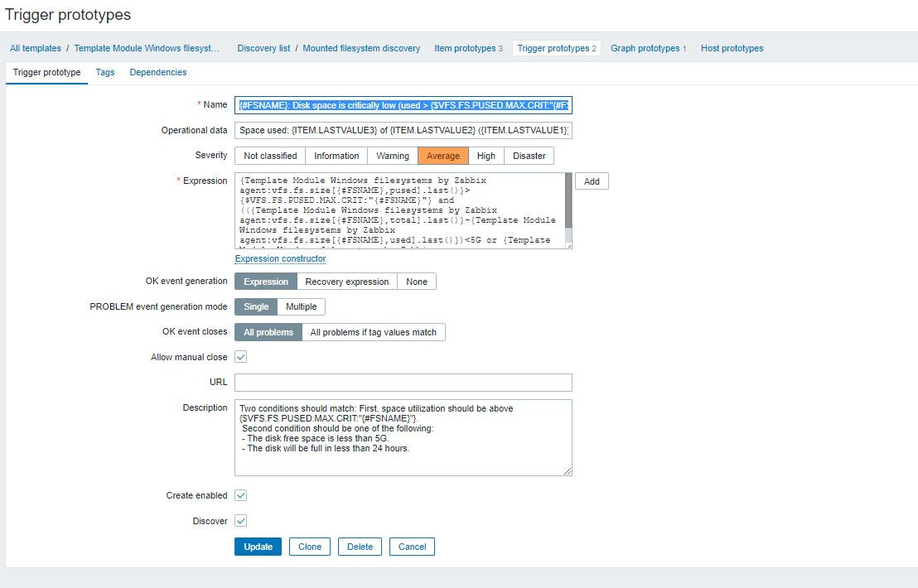The height and width of the screenshot is (588, 918).
Task: Select All problems if tag values match
Action: pos(373,332)
